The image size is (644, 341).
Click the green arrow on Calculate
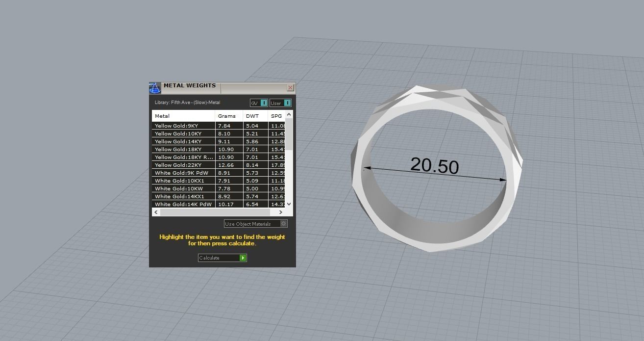[243, 258]
